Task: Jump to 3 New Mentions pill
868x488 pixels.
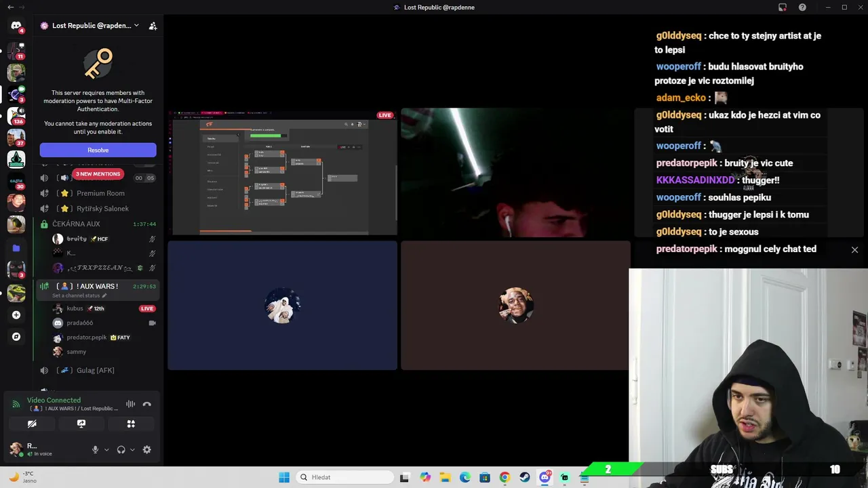Action: (x=98, y=174)
